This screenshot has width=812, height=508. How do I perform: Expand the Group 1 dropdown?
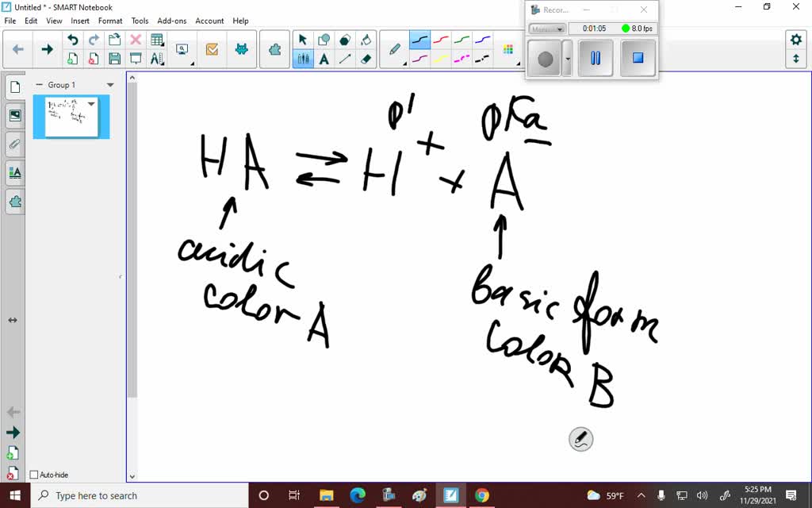pyautogui.click(x=109, y=84)
